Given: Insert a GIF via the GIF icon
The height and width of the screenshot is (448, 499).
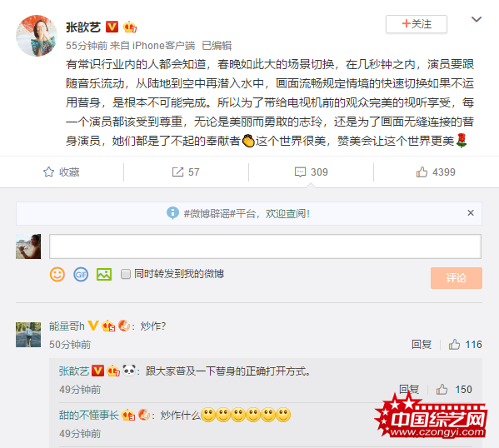Looking at the screenshot, I should [x=81, y=274].
